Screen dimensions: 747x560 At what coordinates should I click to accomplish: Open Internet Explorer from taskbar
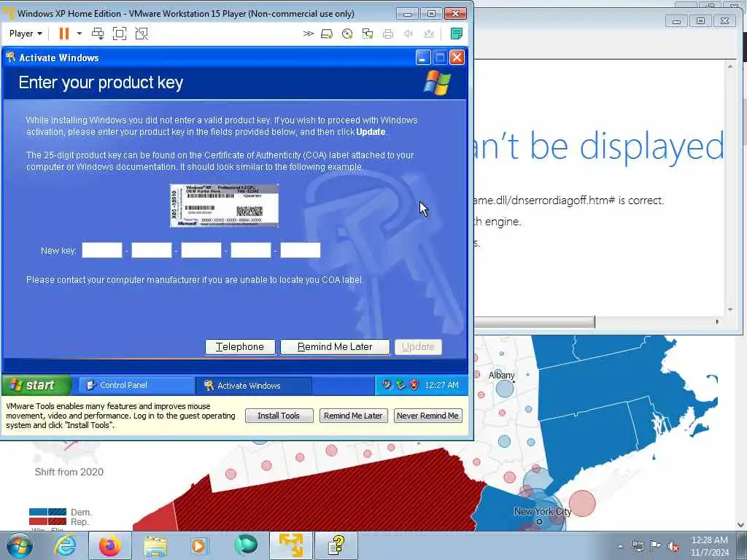tap(65, 545)
